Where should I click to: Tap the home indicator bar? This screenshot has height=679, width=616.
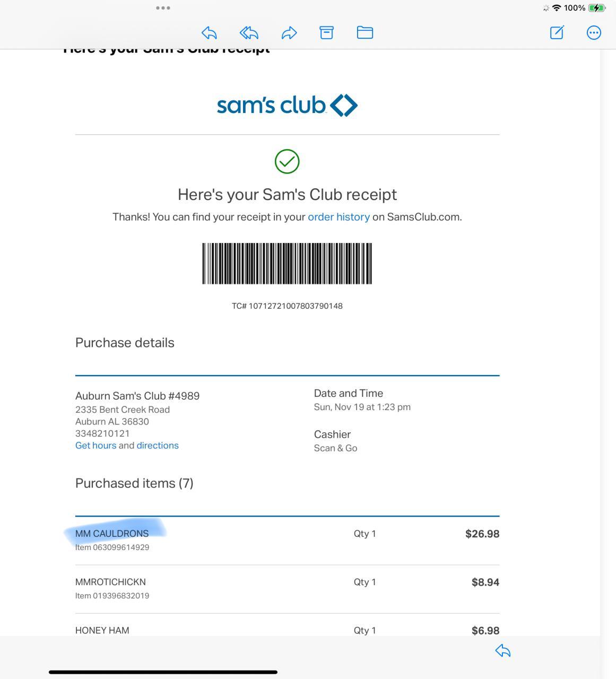163,672
